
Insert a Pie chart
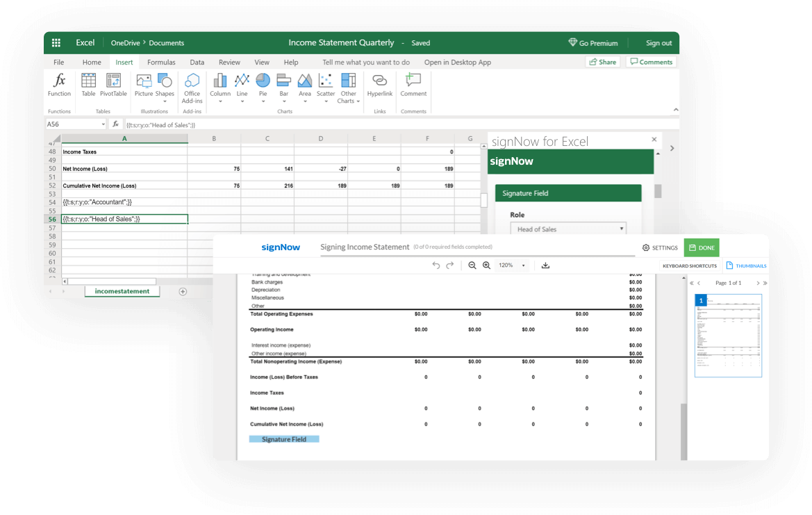tap(263, 87)
